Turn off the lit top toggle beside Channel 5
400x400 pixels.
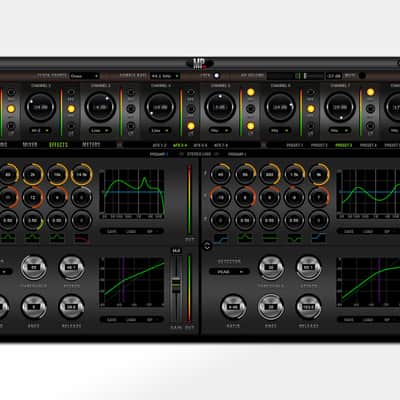click(250, 92)
